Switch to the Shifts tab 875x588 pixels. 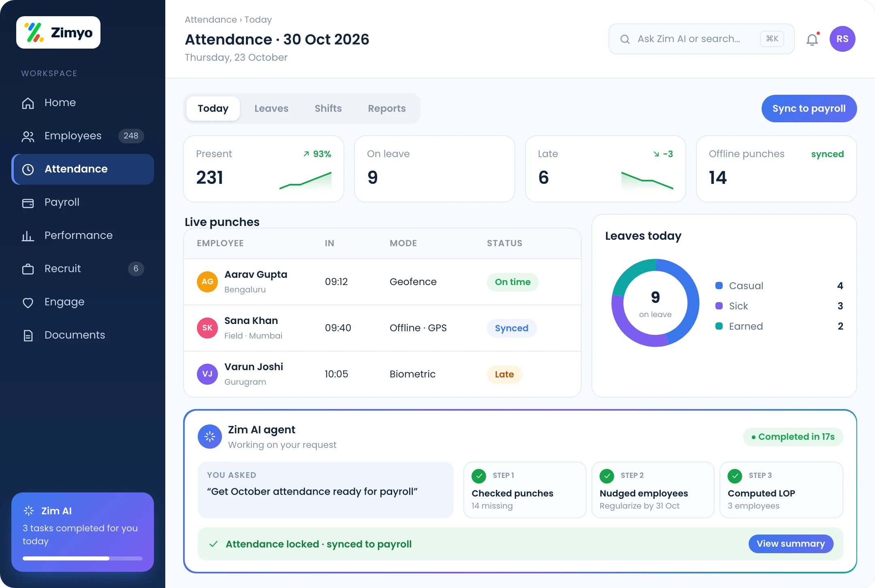tap(328, 109)
